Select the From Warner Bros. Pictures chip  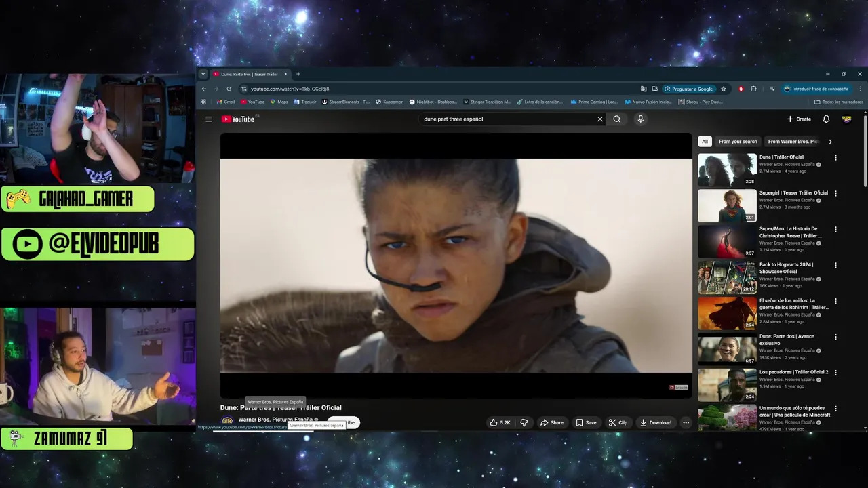point(793,142)
